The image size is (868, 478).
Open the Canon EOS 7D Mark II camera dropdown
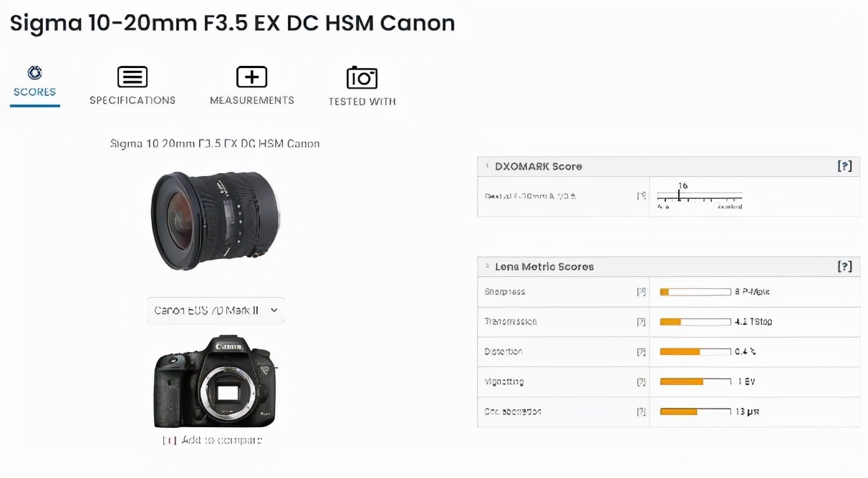(216, 311)
